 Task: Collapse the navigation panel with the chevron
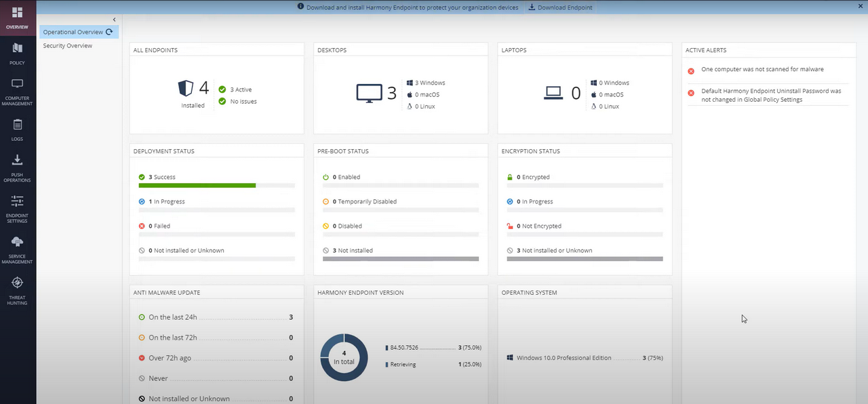(x=114, y=19)
